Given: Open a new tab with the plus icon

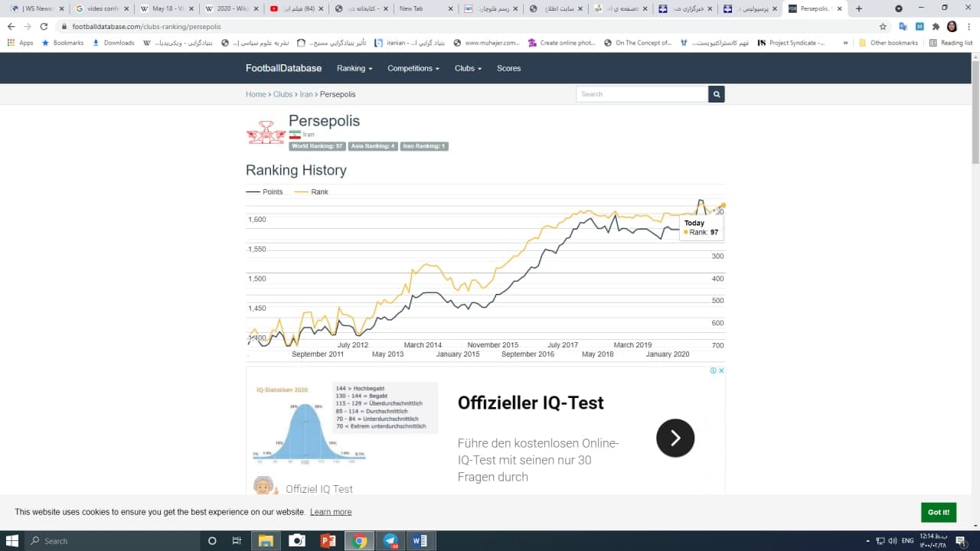Looking at the screenshot, I should pos(858,8).
